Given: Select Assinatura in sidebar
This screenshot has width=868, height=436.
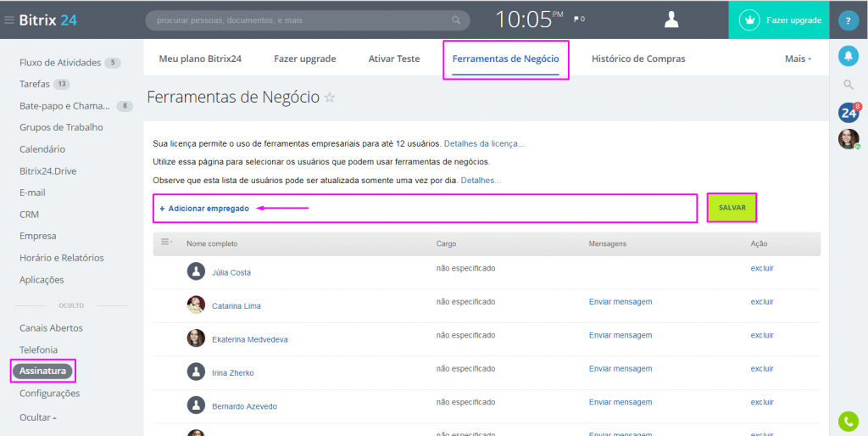Looking at the screenshot, I should (x=42, y=372).
